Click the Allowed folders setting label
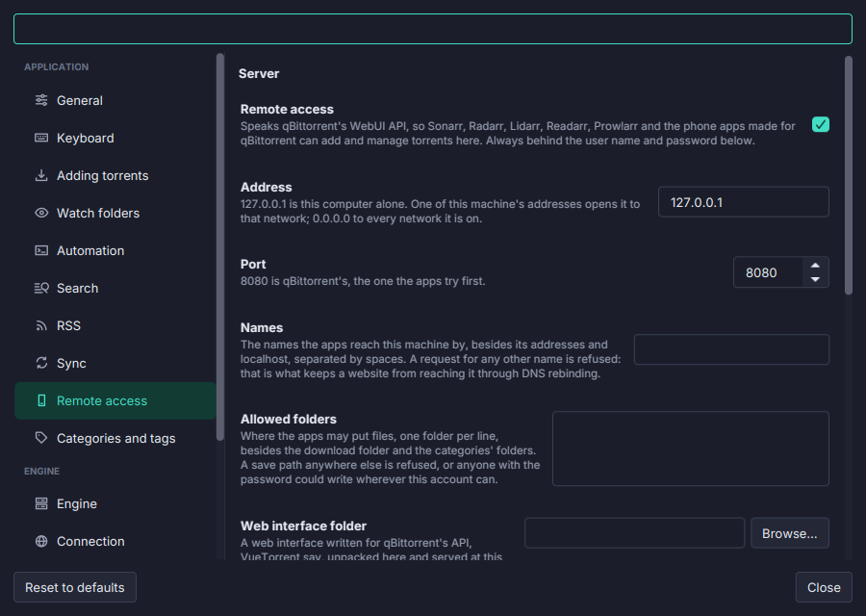Viewport: 866px width, 616px height. [289, 419]
